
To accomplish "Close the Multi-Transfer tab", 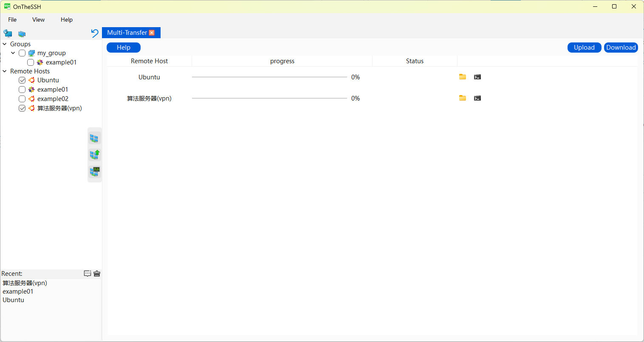I will pos(152,33).
